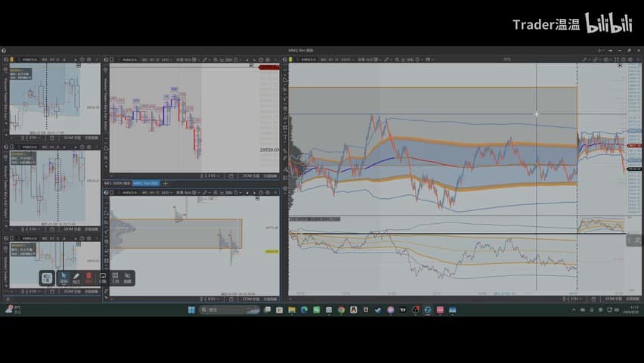Click the crosshair marker on the large chart

[537, 114]
